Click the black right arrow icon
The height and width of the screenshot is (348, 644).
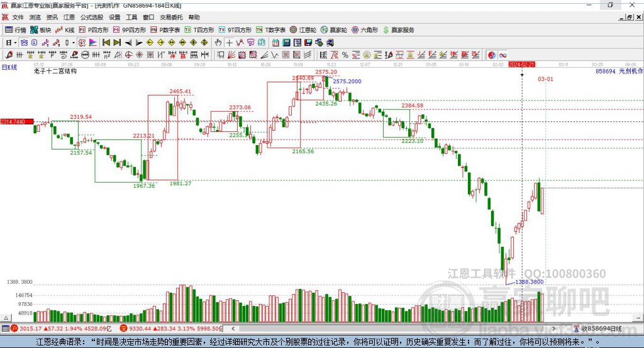pos(139,43)
